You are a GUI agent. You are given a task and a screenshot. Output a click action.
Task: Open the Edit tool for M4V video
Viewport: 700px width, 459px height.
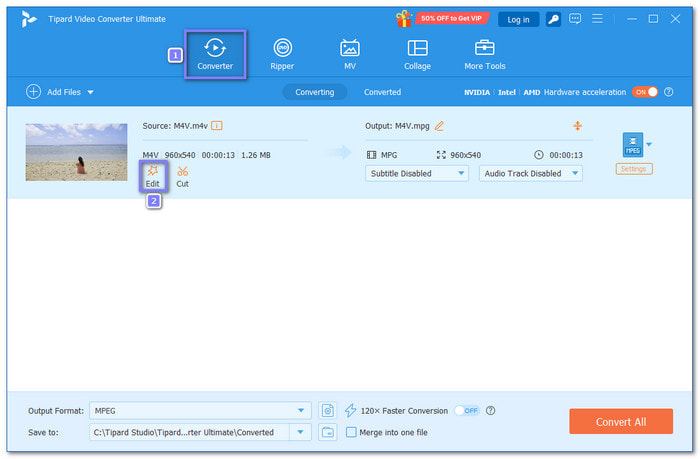153,177
